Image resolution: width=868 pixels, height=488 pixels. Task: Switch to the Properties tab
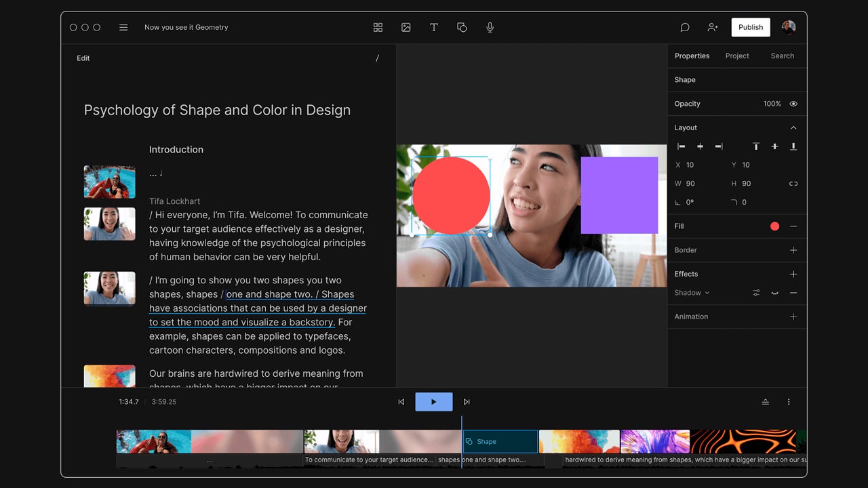point(692,56)
